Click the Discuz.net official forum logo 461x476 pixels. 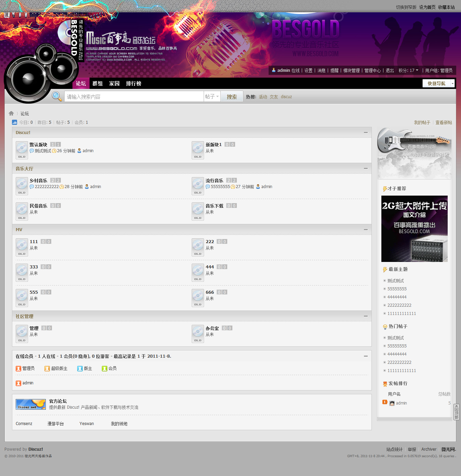pyautogui.click(x=31, y=404)
